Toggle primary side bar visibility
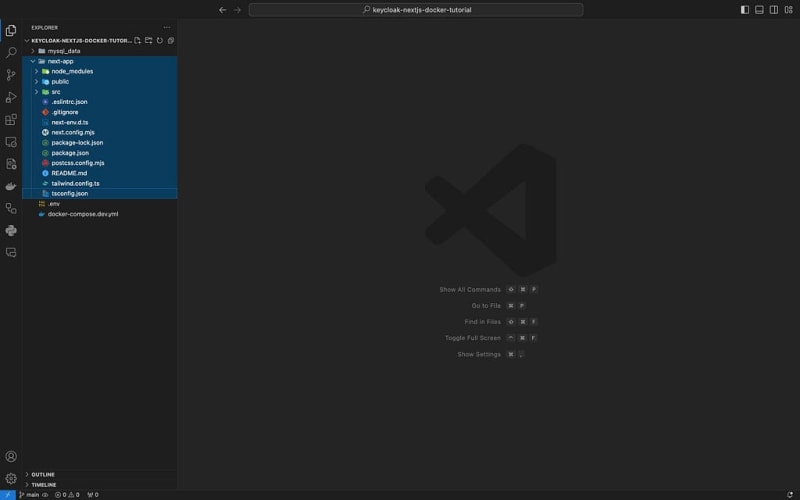 [x=745, y=10]
